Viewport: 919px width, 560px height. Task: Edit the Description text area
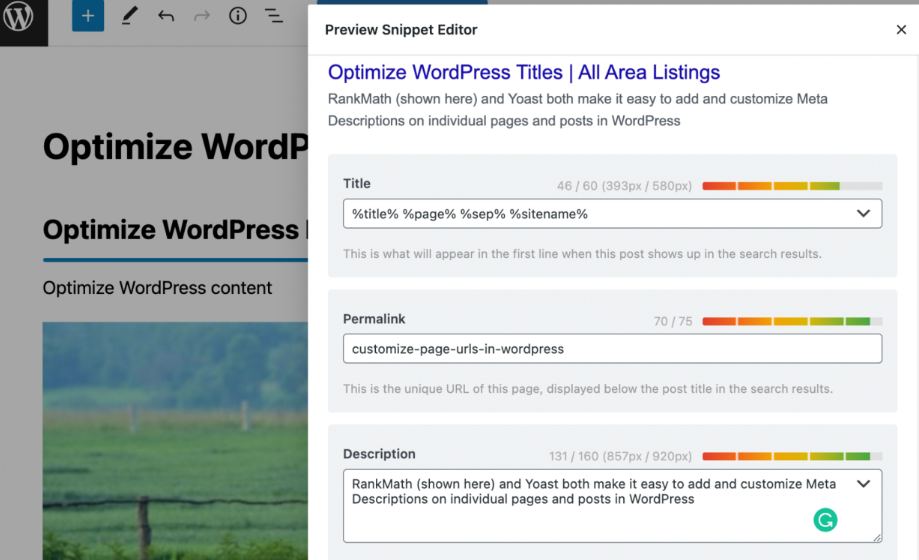(x=612, y=505)
